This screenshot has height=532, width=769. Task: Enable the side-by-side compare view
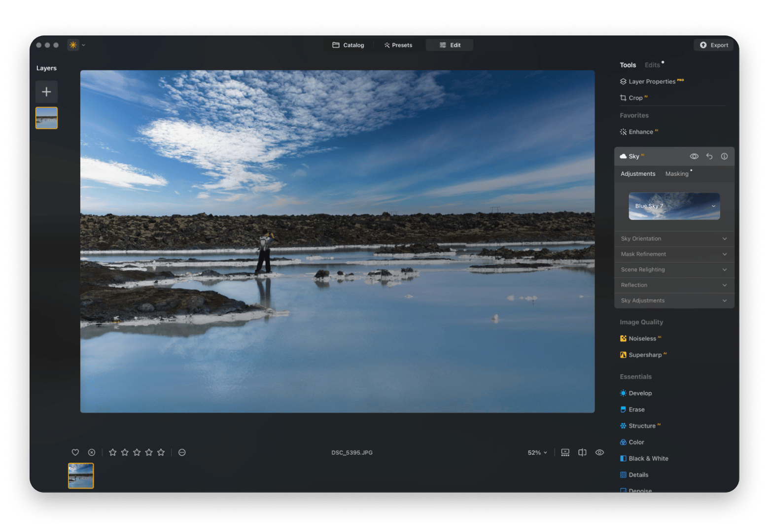pos(582,452)
